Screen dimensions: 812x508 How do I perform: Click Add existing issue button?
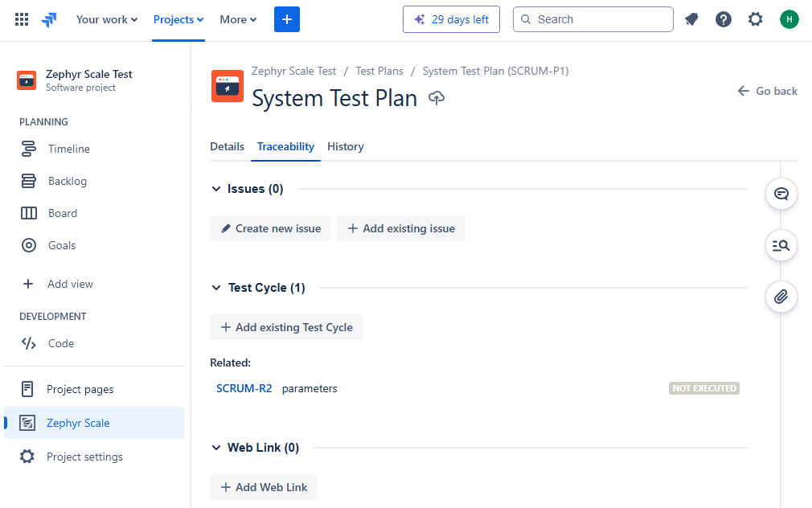coord(401,228)
